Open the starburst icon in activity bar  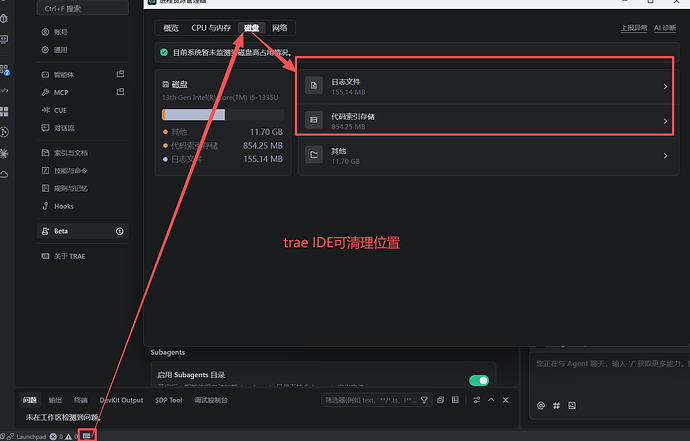4,154
